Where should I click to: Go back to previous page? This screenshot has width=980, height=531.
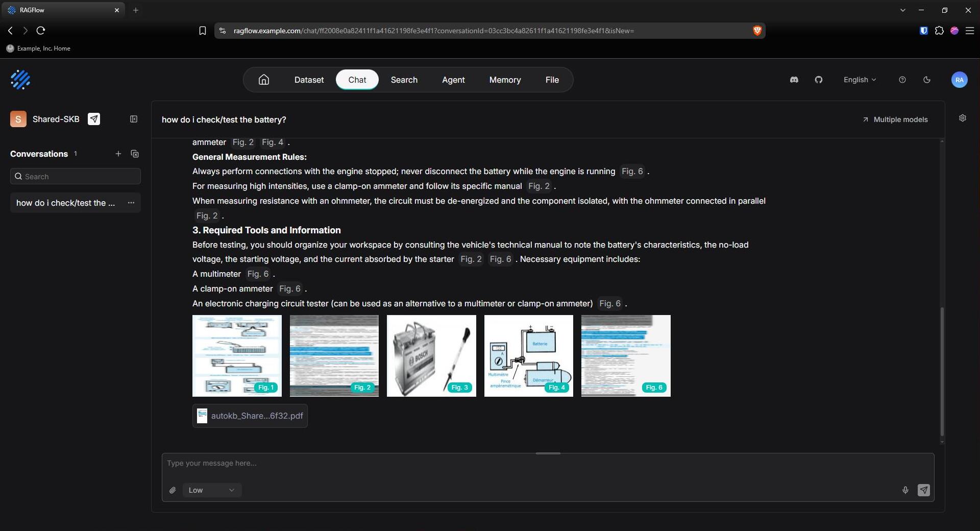pyautogui.click(x=10, y=31)
